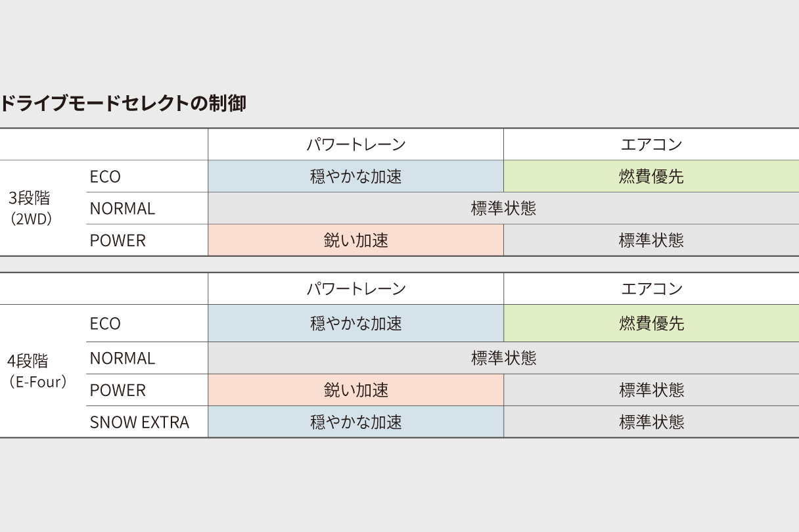The height and width of the screenshot is (532, 799).
Task: Click 標準状態 in the SNOW EXTRA row
Action: tap(651, 422)
